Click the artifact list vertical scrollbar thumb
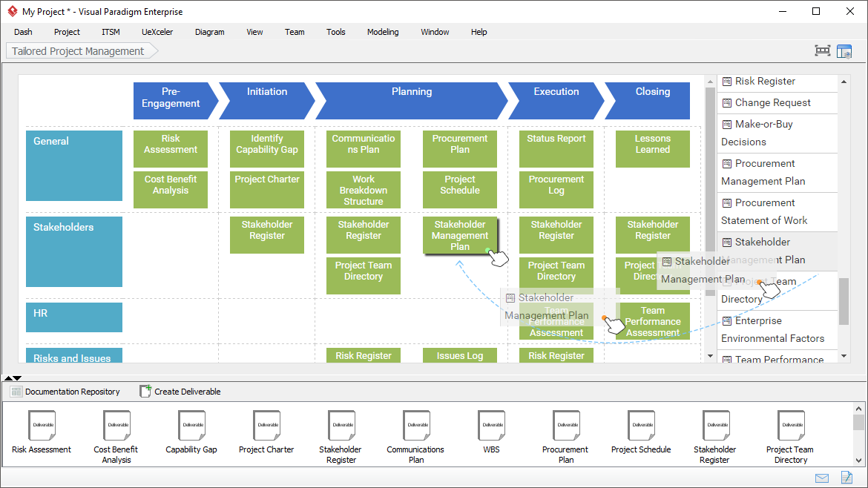Screen dimensions: 868x488 (x=844, y=302)
